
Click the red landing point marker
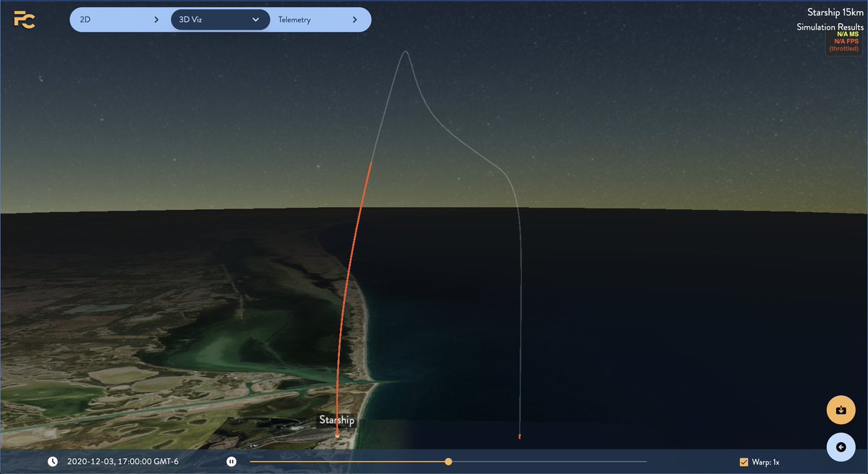pos(519,436)
